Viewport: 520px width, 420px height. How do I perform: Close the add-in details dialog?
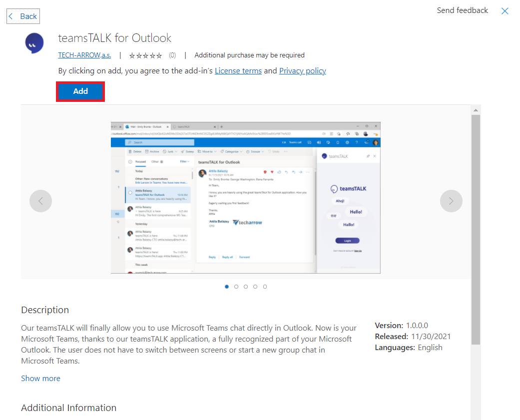505,11
